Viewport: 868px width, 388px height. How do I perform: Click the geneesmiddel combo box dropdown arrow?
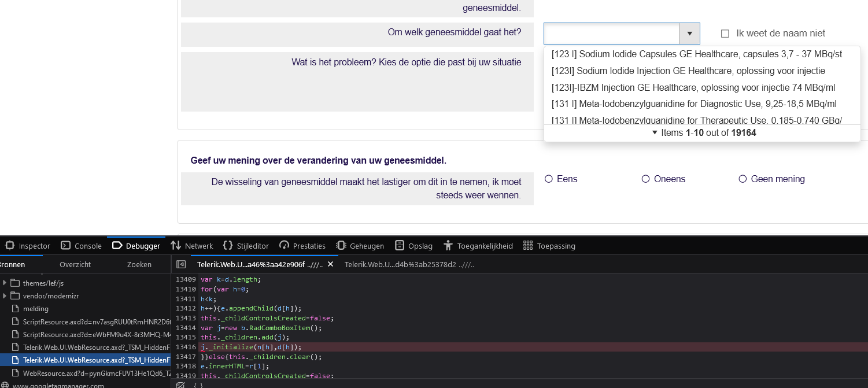[x=689, y=34]
